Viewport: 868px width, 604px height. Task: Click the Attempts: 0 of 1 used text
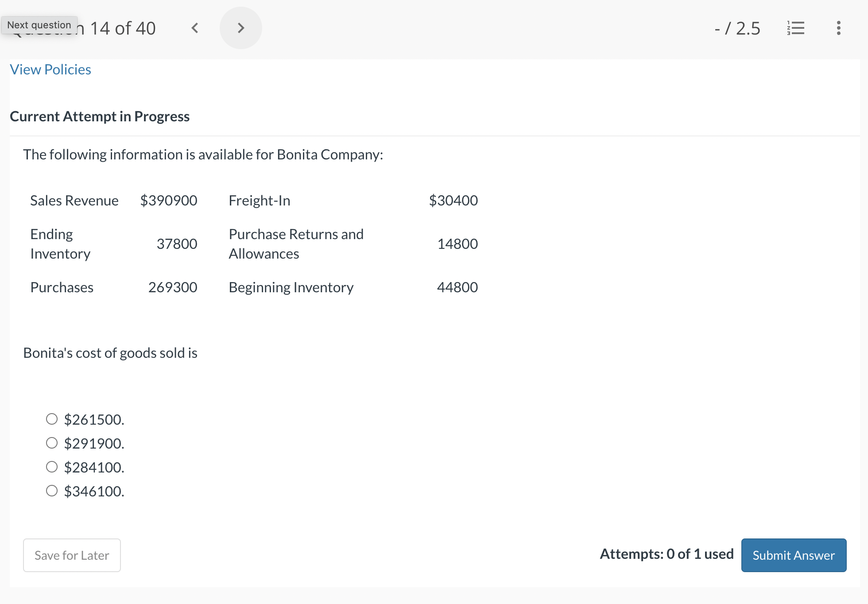tap(666, 554)
